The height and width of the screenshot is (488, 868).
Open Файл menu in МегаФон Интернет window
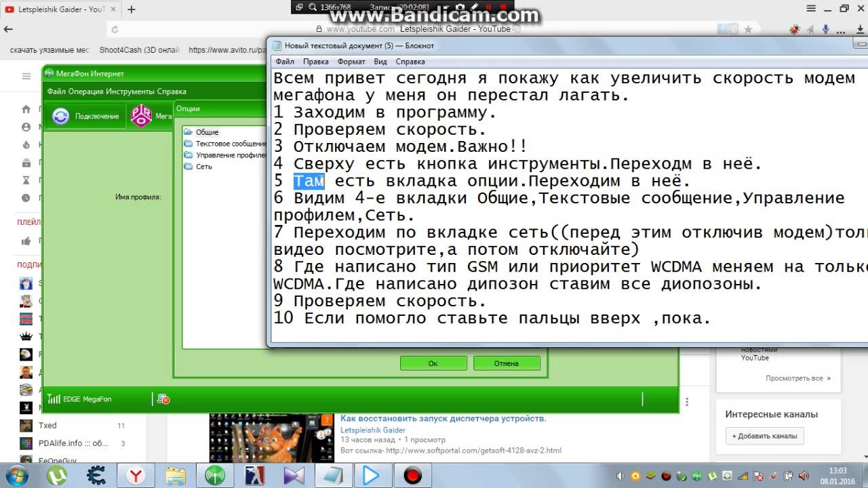56,91
